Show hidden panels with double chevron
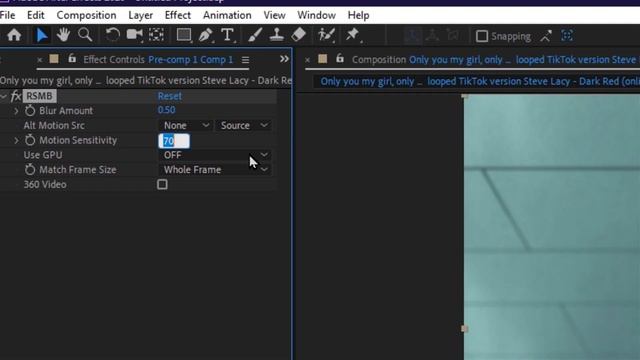This screenshot has width=640, height=360. tap(284, 59)
